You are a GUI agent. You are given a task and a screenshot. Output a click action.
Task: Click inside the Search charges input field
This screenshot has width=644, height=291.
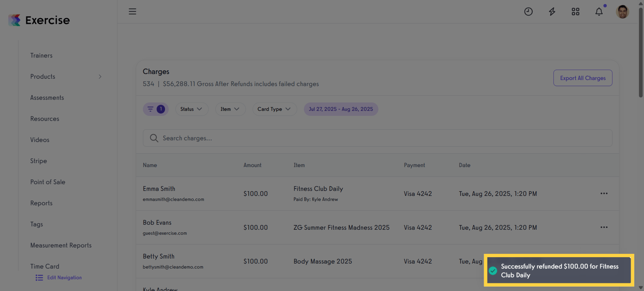point(330,138)
